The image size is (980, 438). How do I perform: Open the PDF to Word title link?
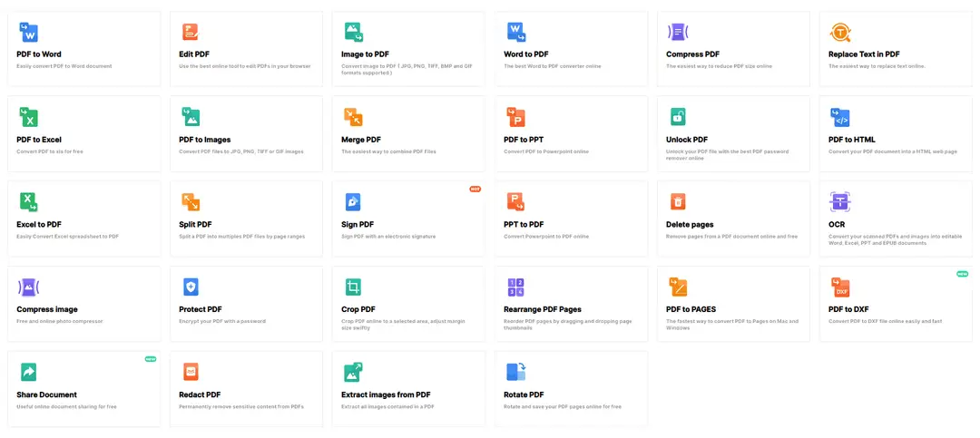(x=39, y=54)
